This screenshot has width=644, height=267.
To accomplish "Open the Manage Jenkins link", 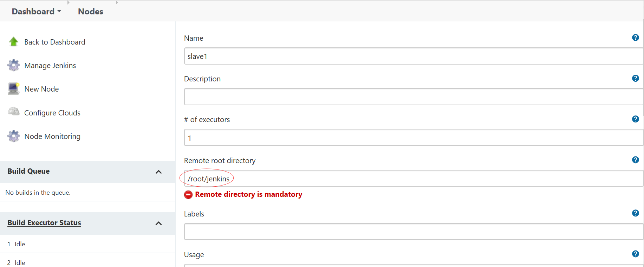I will click(x=50, y=66).
